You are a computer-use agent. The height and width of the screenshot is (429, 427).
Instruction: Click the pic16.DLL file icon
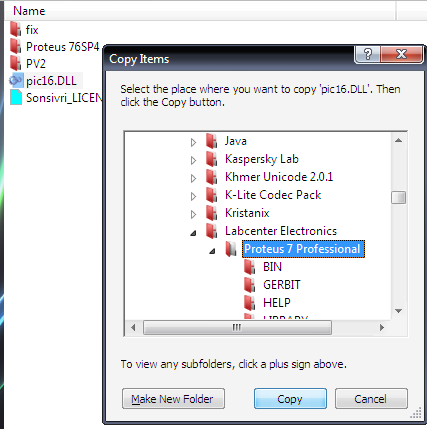click(x=16, y=80)
